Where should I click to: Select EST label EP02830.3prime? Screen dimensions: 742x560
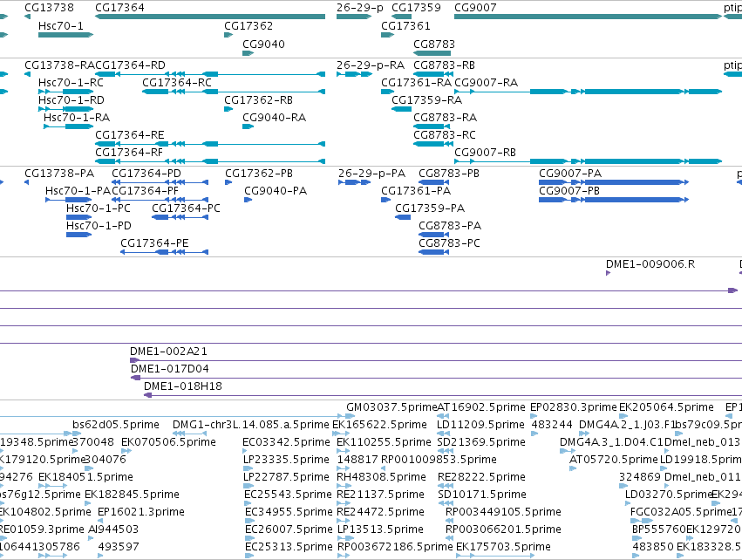574,407
